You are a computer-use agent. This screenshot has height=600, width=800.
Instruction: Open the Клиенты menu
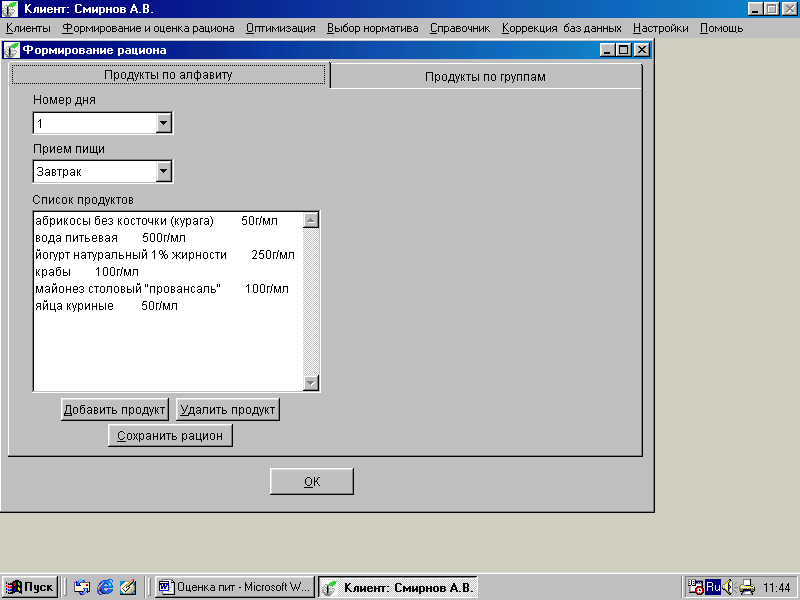tap(28, 28)
